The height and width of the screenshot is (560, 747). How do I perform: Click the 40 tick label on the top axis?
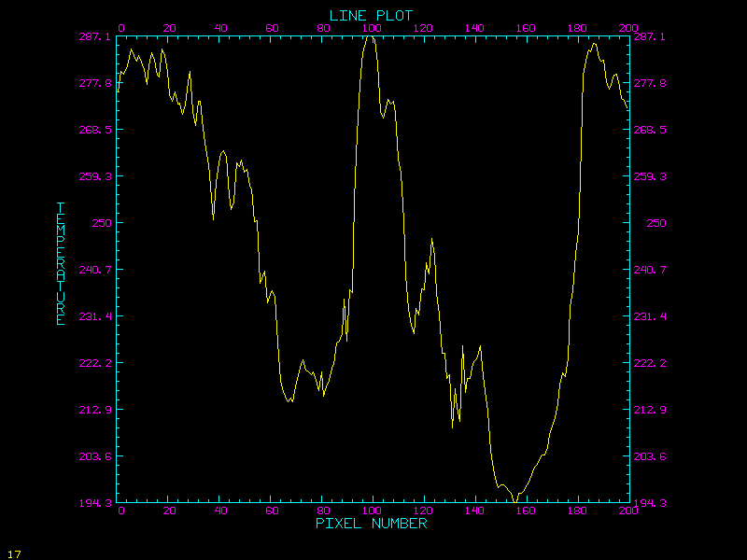click(220, 28)
